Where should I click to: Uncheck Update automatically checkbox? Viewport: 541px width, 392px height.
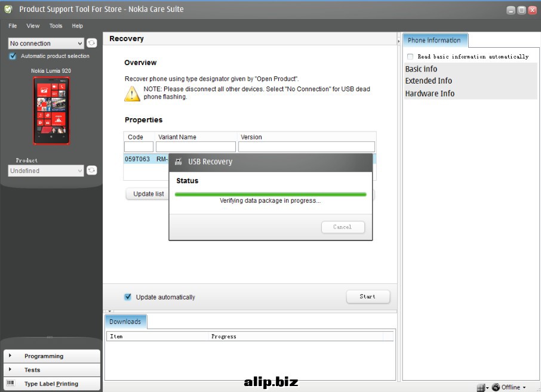click(128, 297)
